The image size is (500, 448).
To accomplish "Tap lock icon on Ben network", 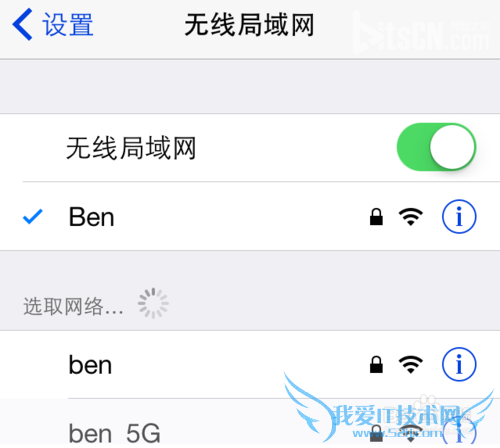I will coord(376,217).
